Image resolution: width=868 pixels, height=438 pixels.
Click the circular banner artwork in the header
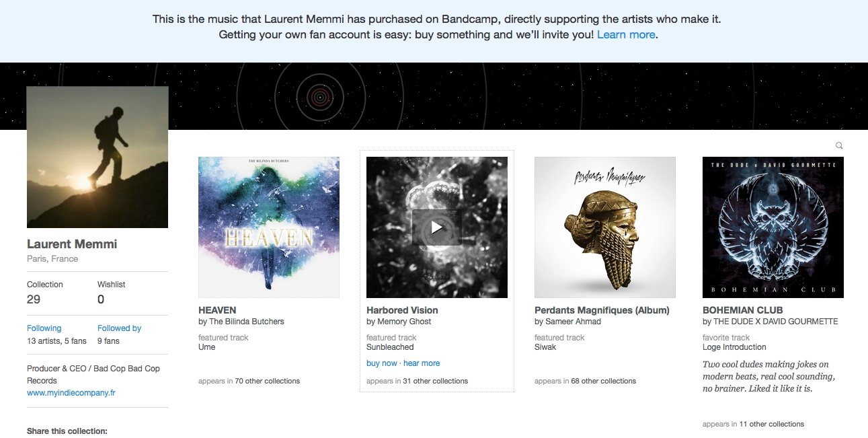320,98
